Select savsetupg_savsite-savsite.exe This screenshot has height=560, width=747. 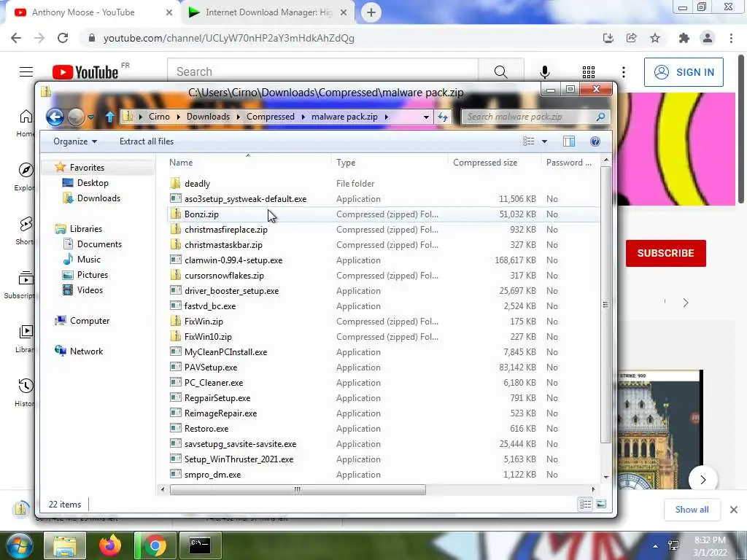[240, 444]
